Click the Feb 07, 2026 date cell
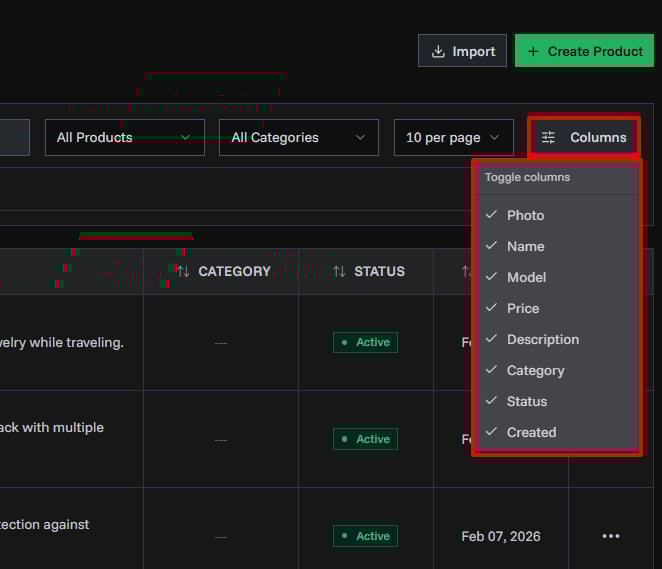Image resolution: width=662 pixels, height=569 pixels. 501,536
